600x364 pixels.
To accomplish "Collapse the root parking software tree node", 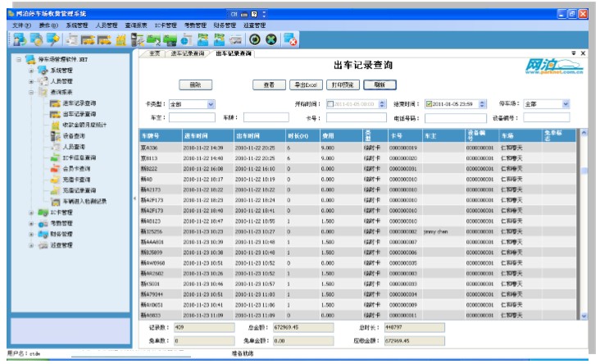I will pos(18,59).
